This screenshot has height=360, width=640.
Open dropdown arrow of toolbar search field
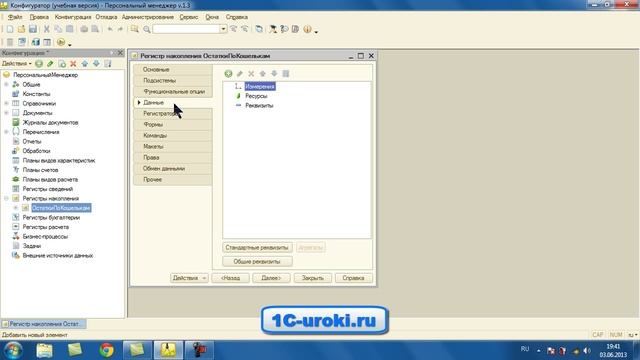tap(223, 29)
